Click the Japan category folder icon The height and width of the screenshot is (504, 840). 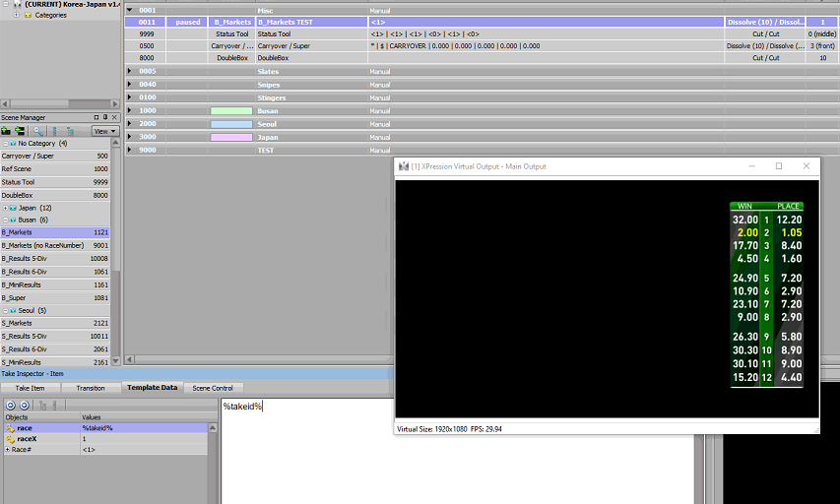click(x=14, y=208)
